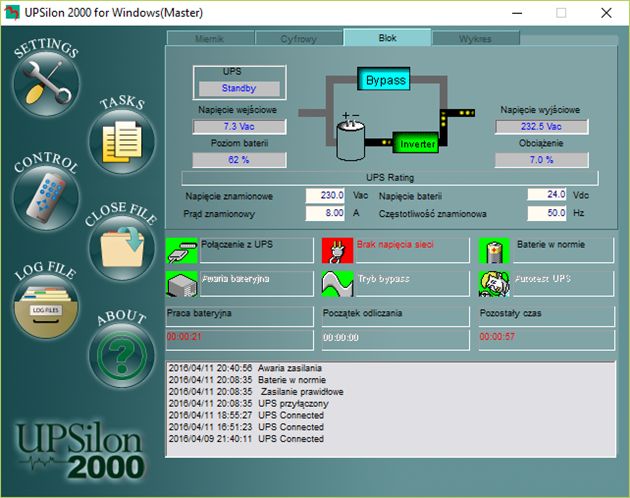
Task: Select the Zasilanie prawidłowe log entry
Action: (256, 391)
